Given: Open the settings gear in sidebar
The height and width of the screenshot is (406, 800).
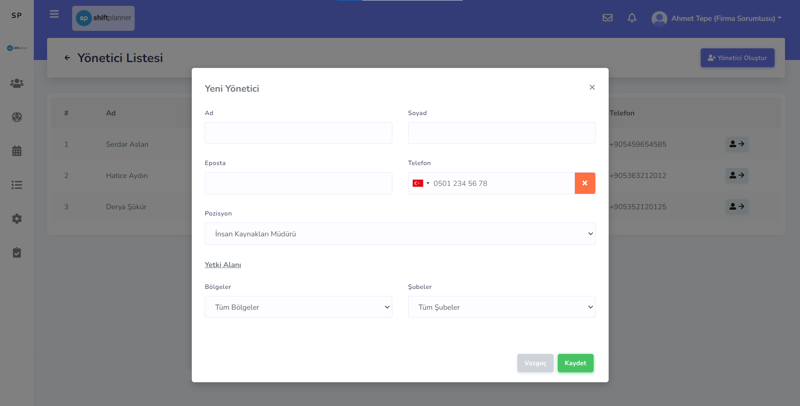Looking at the screenshot, I should 17,219.
